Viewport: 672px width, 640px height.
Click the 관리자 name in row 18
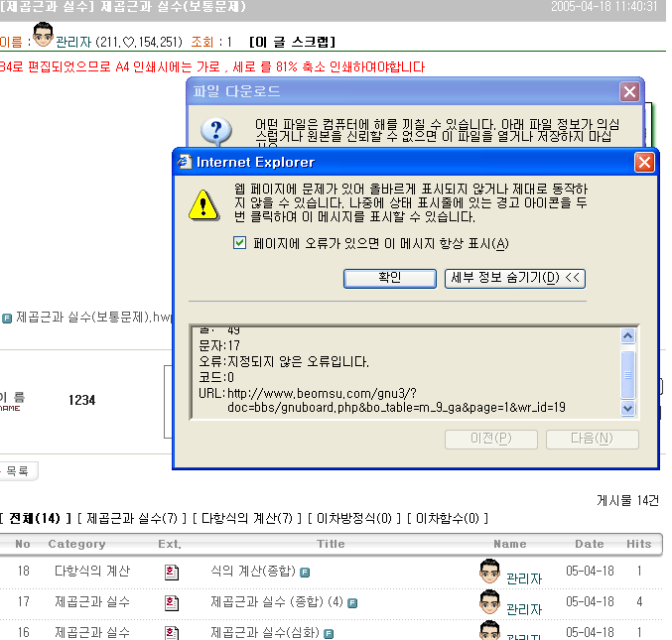[524, 578]
